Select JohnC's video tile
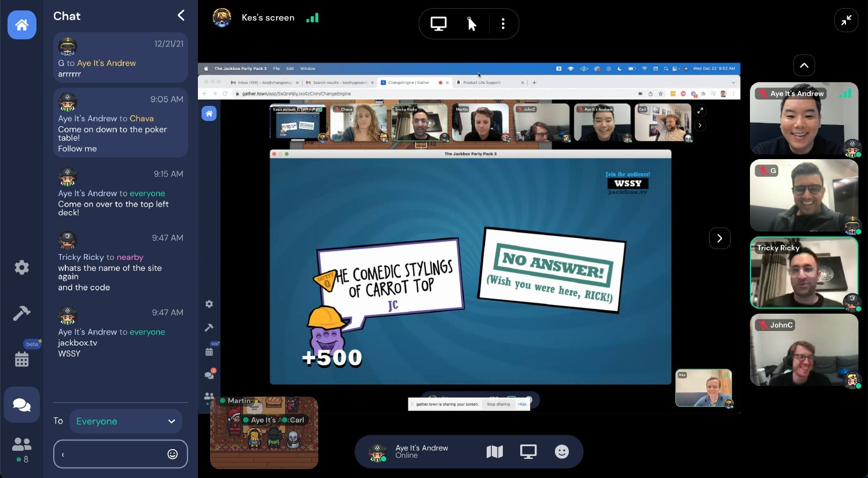Screen dimensions: 868x478 tap(804, 350)
